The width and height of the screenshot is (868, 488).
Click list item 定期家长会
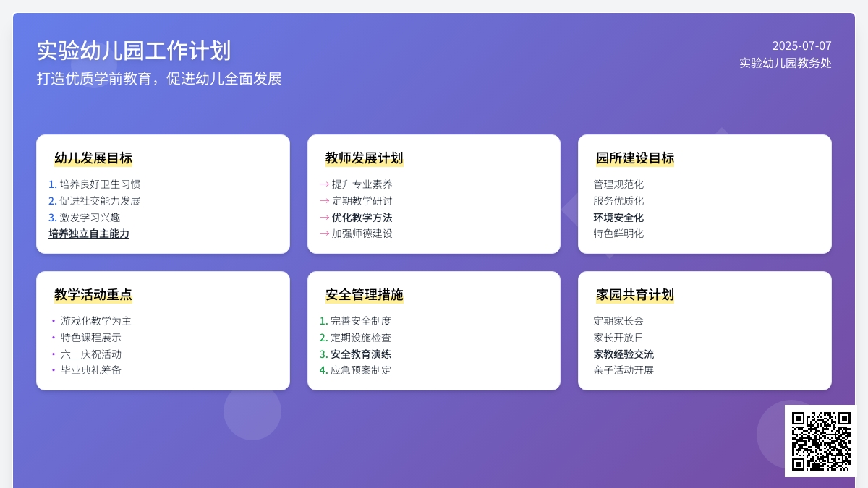[x=618, y=321]
